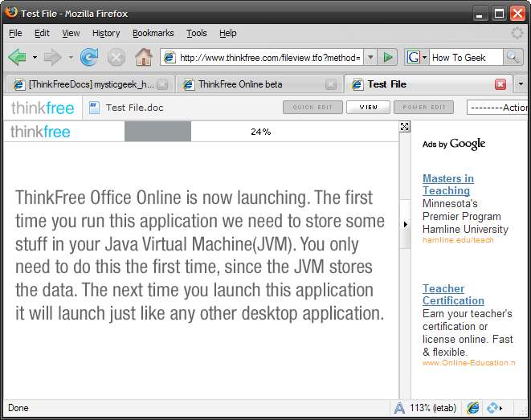Viewport: 531px width, 420px height.
Task: Close the ThinkFree Online beta tab
Action: click(x=331, y=84)
